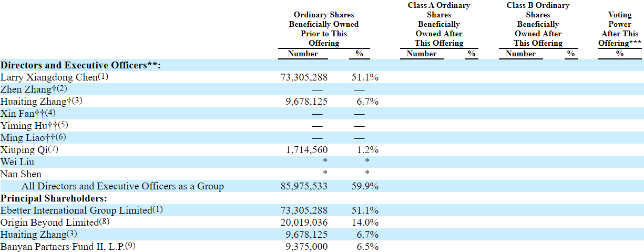Image resolution: width=644 pixels, height=252 pixels.
Task: Select the Xiuping Qi row label
Action: click(x=28, y=150)
